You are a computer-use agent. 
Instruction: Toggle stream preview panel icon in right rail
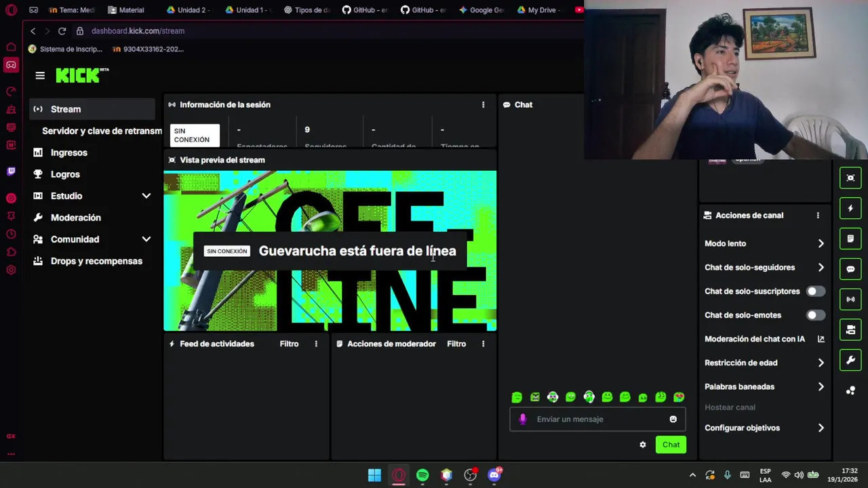[x=850, y=178]
